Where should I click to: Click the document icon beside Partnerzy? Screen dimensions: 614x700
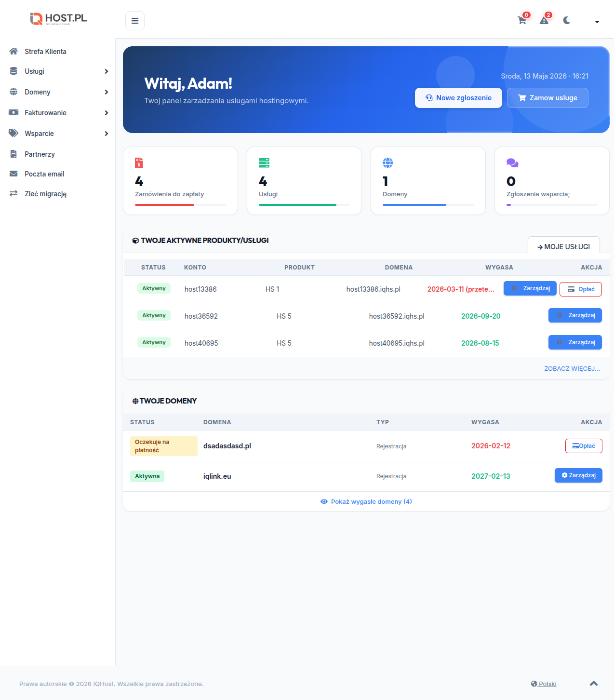(x=13, y=154)
